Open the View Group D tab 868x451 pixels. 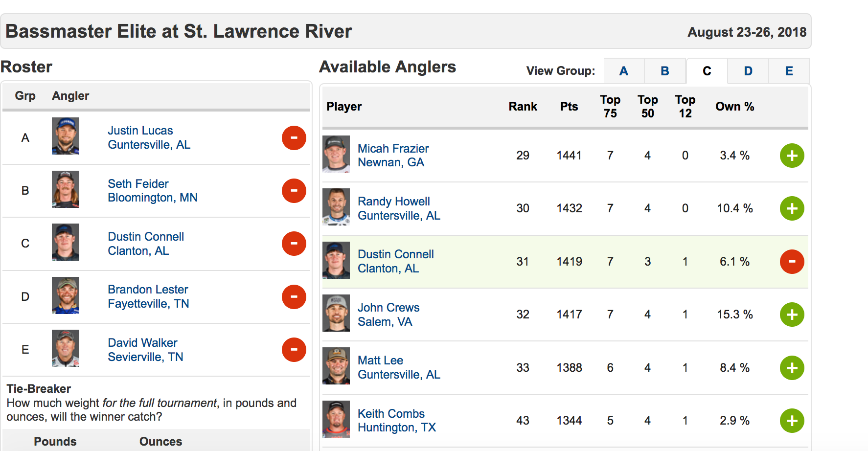point(748,71)
